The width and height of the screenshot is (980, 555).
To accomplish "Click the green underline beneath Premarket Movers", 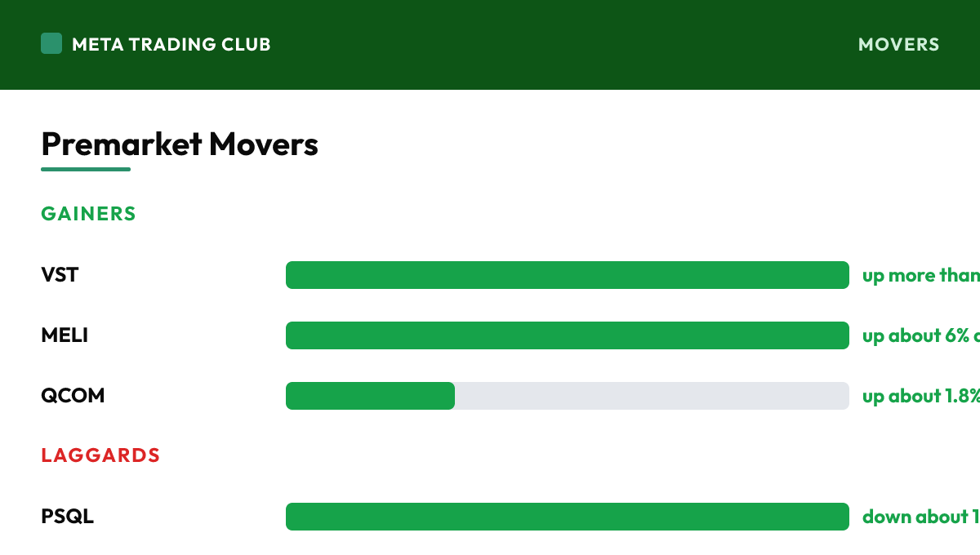I will [x=86, y=169].
